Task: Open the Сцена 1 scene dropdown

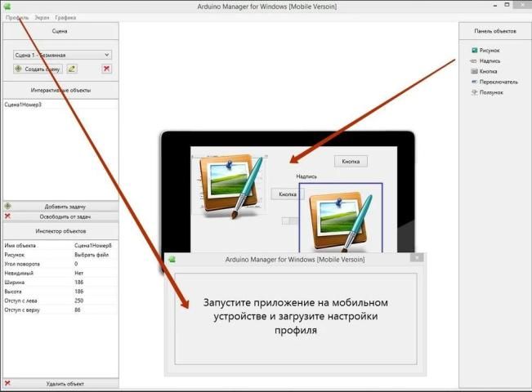Action: (x=62, y=55)
